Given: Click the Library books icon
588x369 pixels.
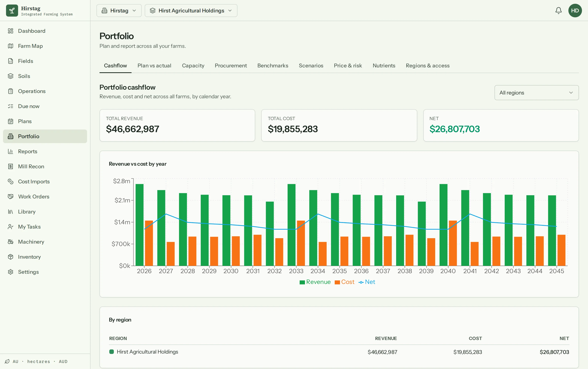Looking at the screenshot, I should click(x=11, y=212).
